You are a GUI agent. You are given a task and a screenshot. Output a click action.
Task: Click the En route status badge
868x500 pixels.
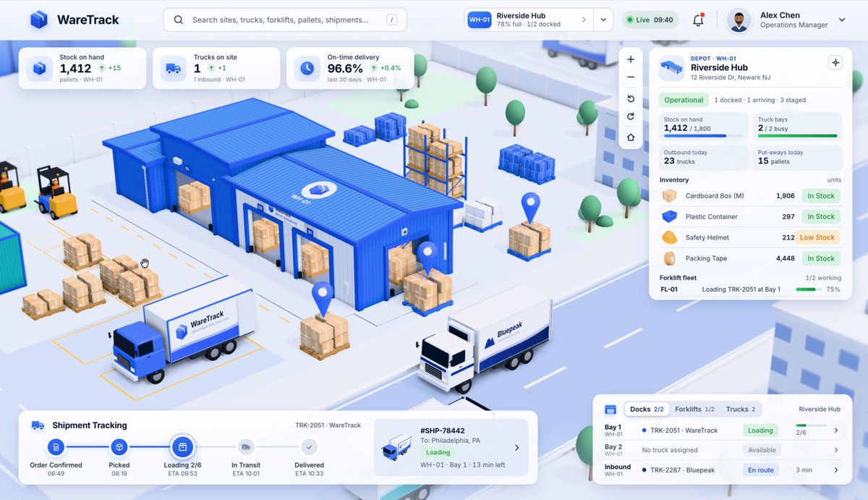pyautogui.click(x=762, y=470)
